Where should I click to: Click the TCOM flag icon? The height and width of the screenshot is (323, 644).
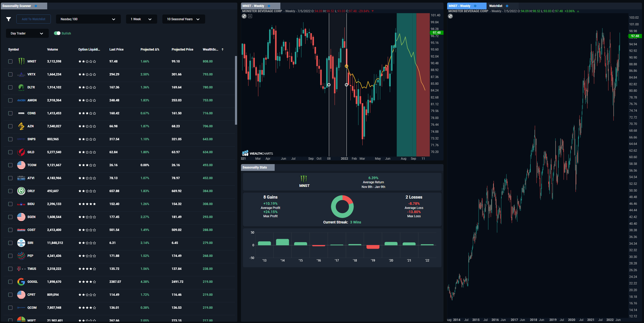(x=21, y=165)
